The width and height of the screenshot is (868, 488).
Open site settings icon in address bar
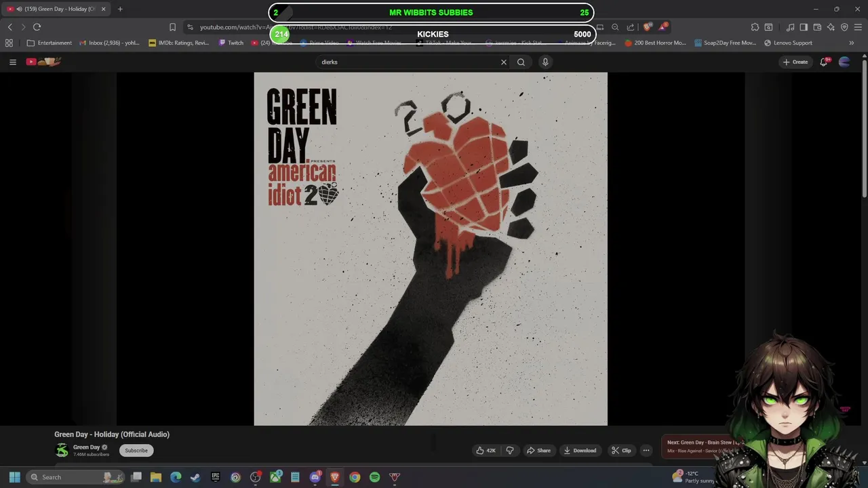point(191,27)
